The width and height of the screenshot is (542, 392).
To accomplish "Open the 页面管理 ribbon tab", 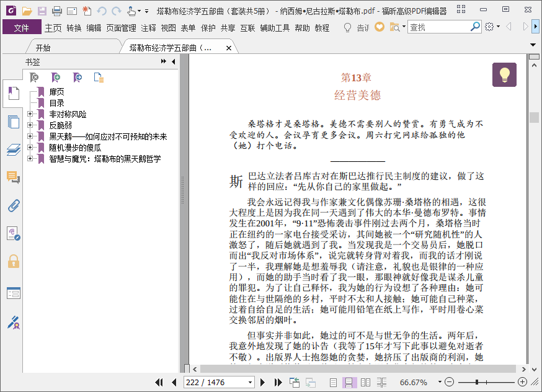I will 121,28.
